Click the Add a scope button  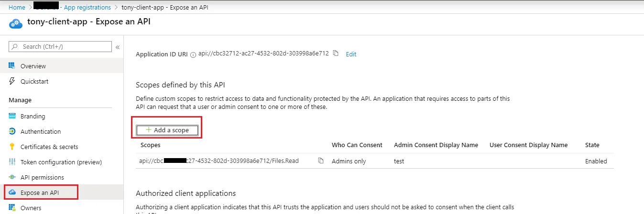[x=167, y=130]
